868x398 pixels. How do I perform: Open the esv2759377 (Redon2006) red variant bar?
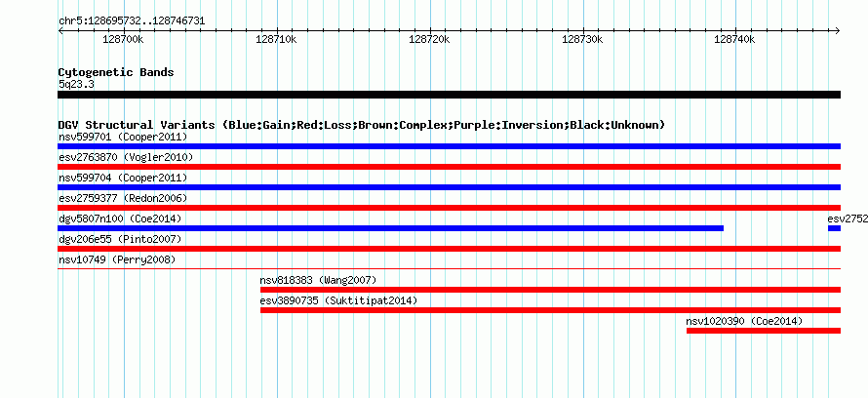[449, 208]
